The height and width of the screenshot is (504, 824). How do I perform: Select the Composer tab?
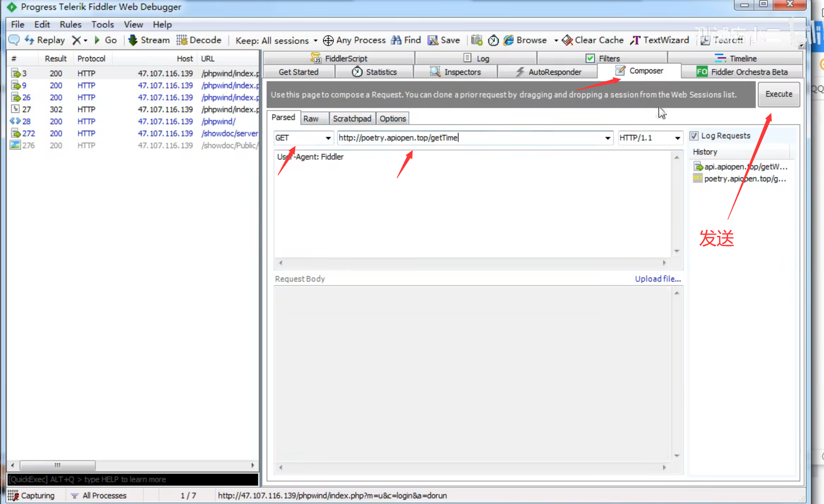pos(640,71)
